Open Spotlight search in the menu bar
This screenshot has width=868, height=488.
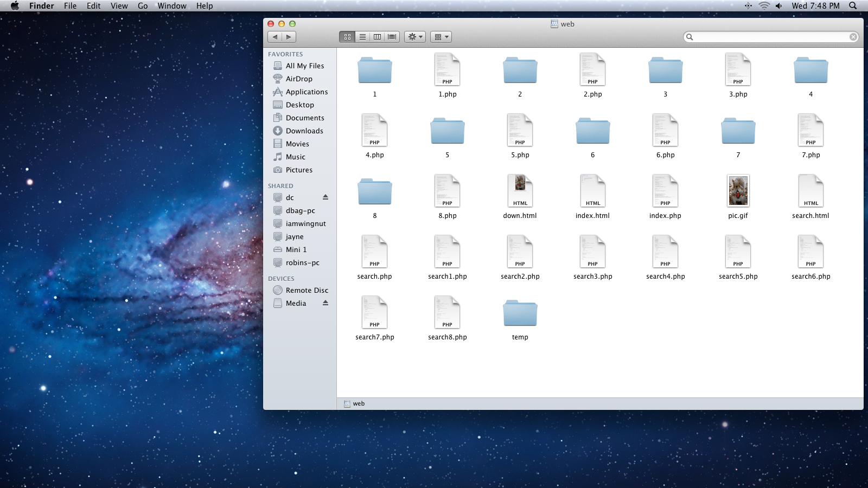pos(853,6)
